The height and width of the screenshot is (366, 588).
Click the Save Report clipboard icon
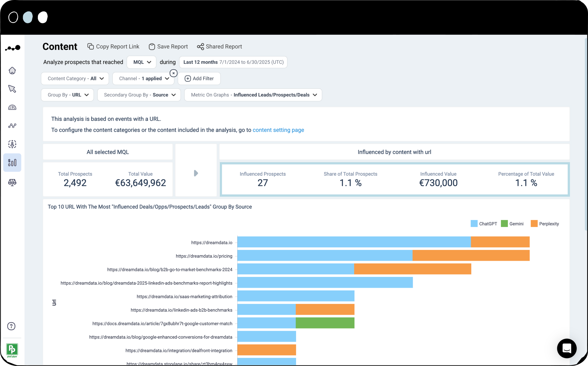(x=152, y=46)
